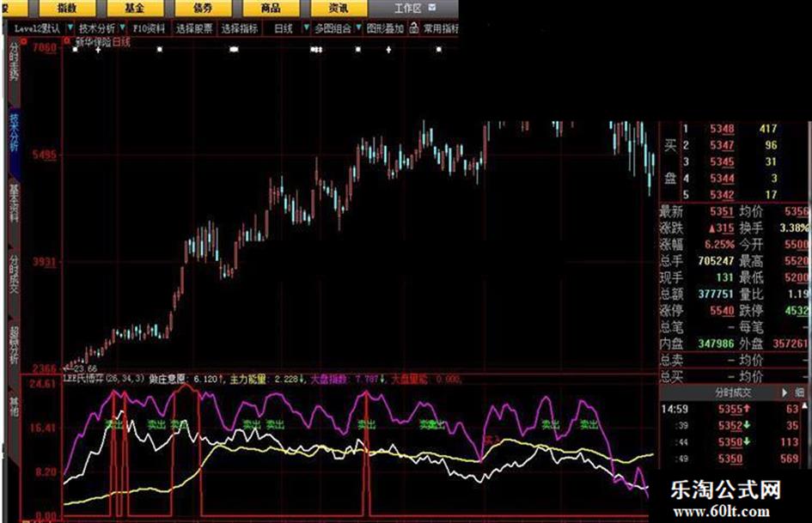
Task: Click 技术分析 in the toolbar
Action: point(97,28)
